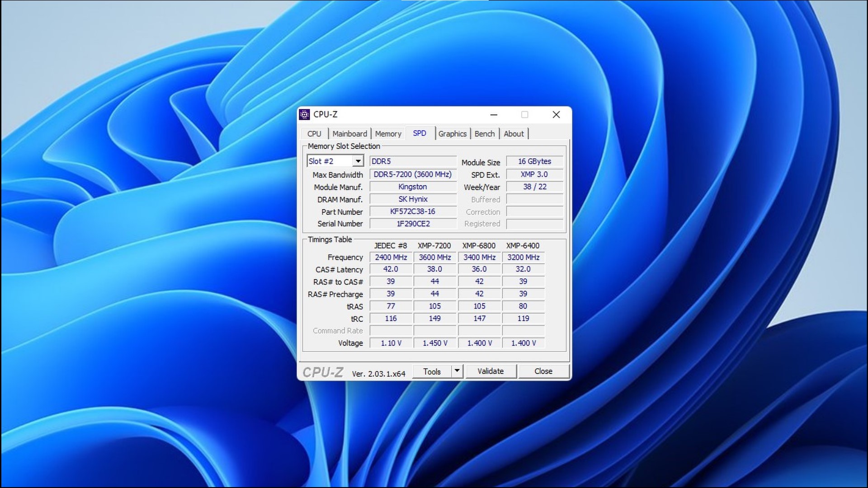Open the CPU tab
This screenshot has width=868, height=488.
coord(314,134)
